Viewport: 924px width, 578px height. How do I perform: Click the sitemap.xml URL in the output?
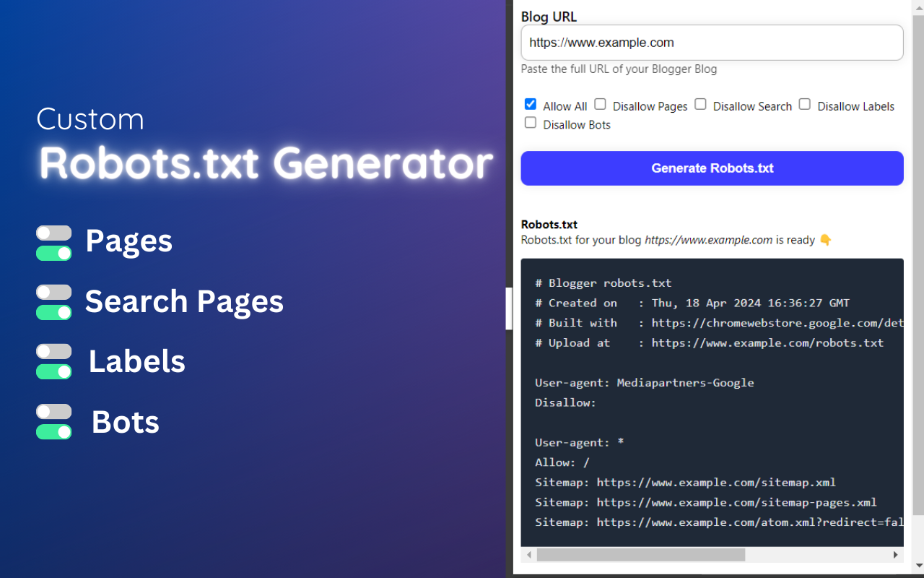tap(716, 482)
